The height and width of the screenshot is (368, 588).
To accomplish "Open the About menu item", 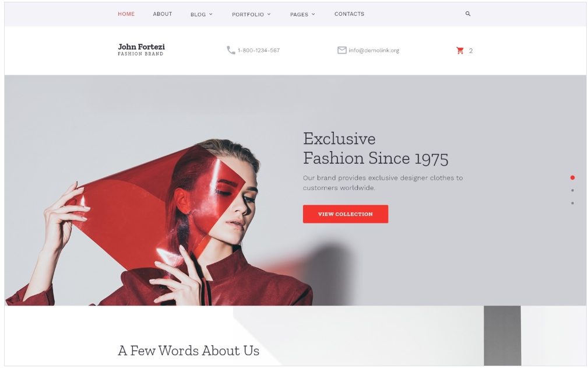I will point(163,14).
